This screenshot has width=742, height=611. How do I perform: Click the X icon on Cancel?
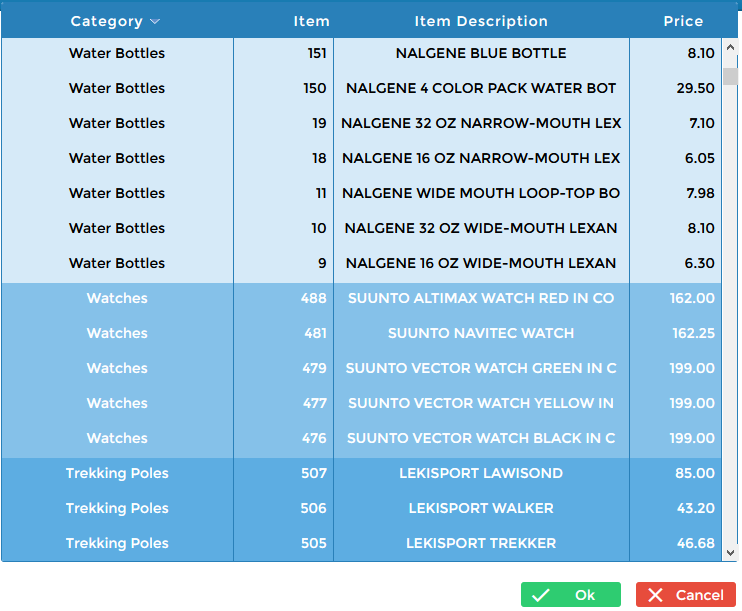pyautogui.click(x=655, y=595)
